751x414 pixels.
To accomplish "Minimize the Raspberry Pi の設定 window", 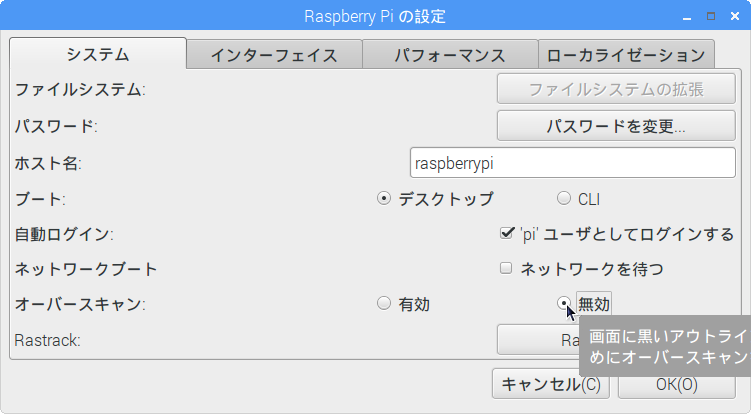I will click(x=687, y=17).
